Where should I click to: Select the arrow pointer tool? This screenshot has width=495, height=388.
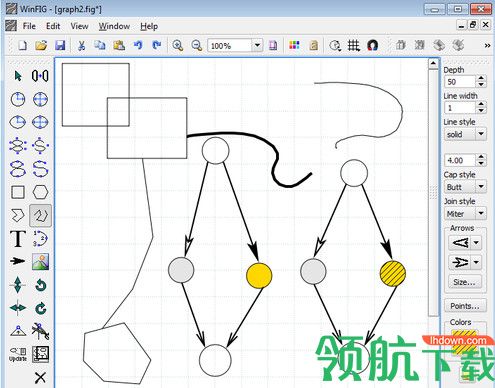(18, 76)
